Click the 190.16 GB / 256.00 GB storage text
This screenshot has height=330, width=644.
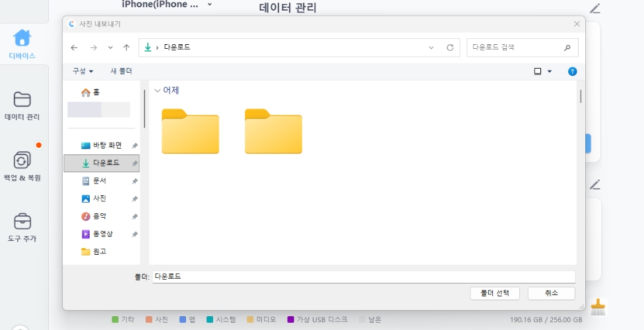coord(546,319)
